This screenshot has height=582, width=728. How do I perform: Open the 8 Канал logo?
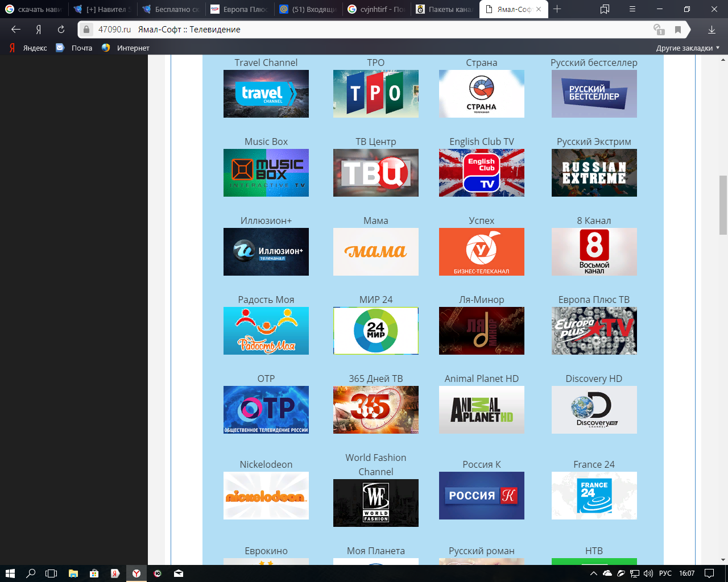pyautogui.click(x=594, y=252)
